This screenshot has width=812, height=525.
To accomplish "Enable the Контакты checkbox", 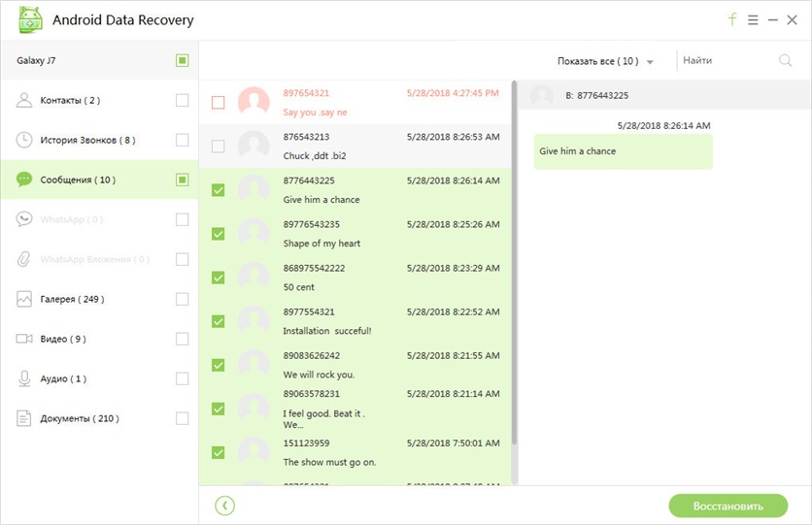I will point(183,100).
